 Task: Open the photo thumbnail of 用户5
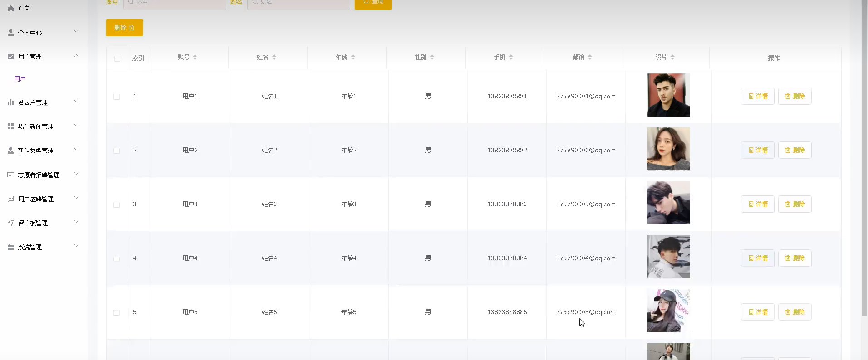(668, 311)
